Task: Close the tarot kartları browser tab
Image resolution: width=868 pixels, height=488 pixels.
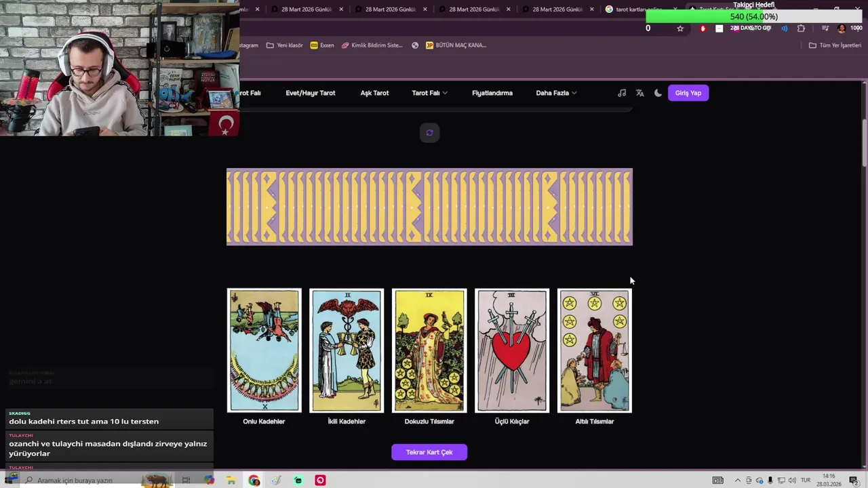Action: click(x=675, y=9)
